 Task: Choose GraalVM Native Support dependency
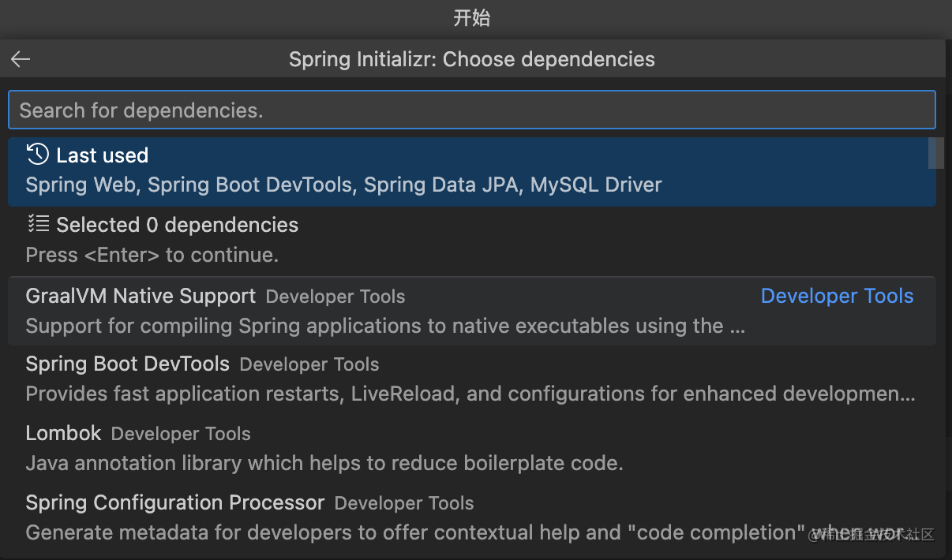tap(141, 297)
